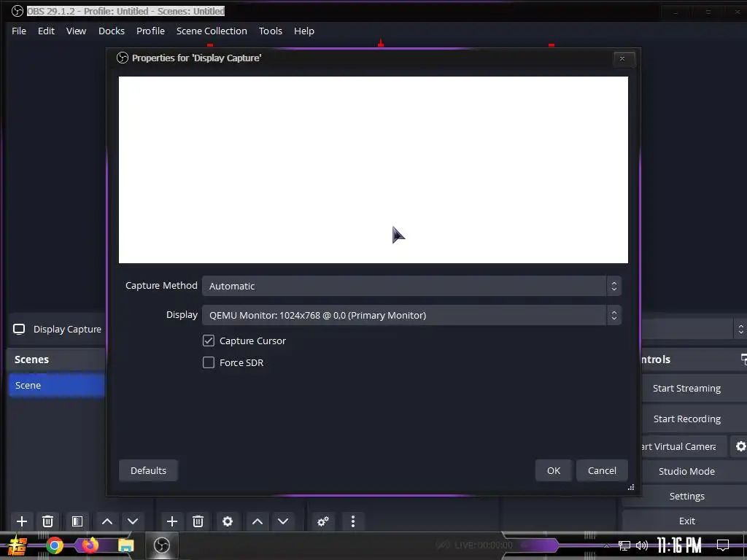Click the Scenes panel header

pyautogui.click(x=57, y=359)
